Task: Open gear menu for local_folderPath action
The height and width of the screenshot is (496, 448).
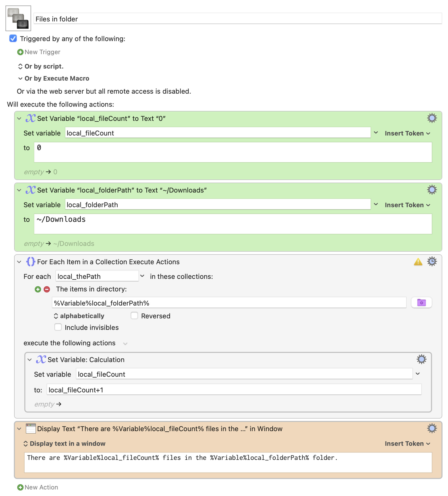Action: coord(432,190)
